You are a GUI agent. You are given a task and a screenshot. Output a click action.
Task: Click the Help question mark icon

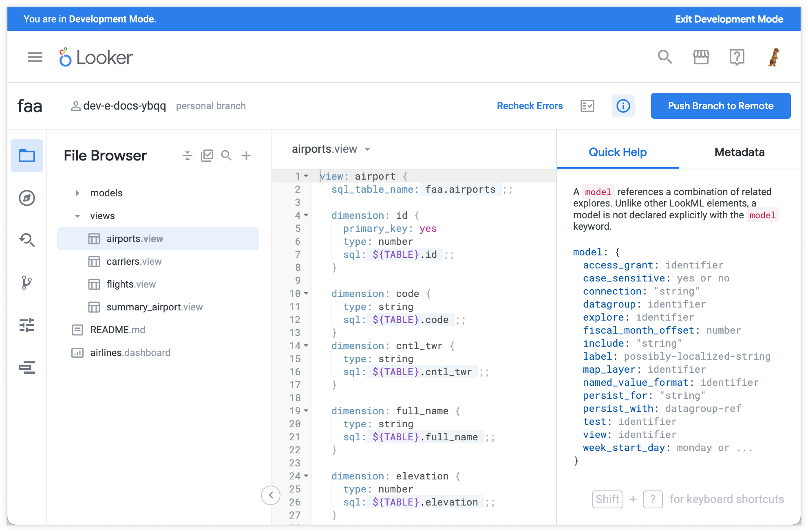737,57
